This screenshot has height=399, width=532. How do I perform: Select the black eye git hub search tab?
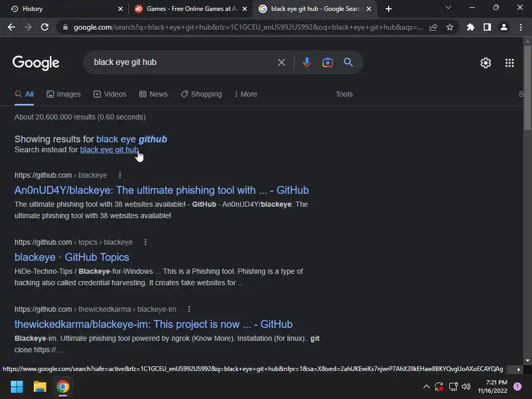314,9
